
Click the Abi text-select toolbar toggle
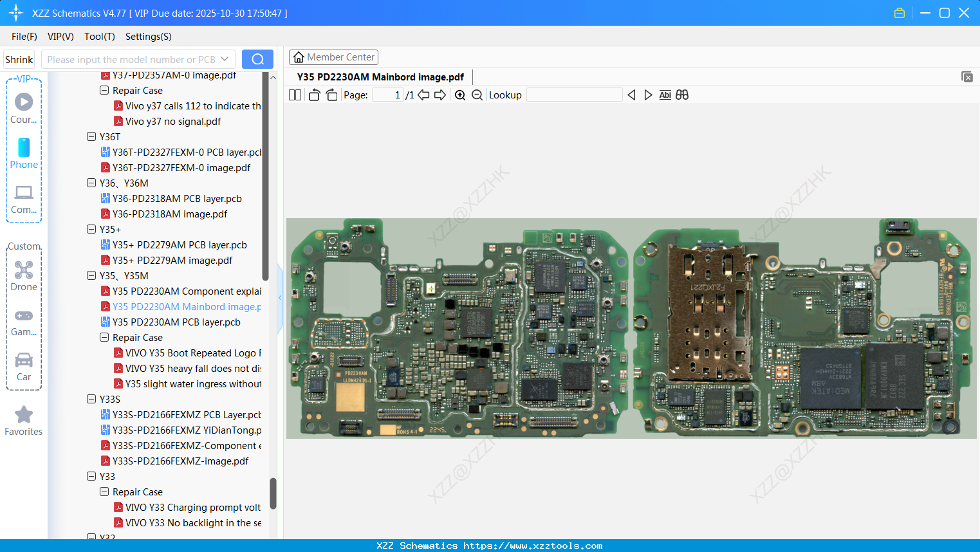coord(665,95)
